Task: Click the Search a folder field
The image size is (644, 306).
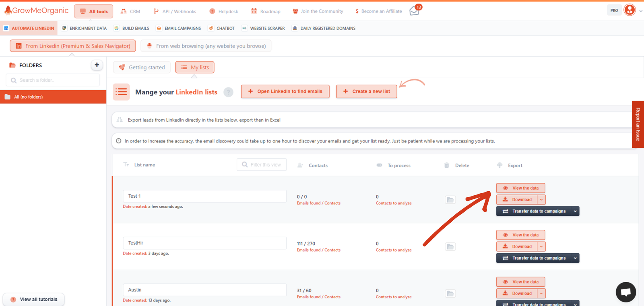Action: [x=53, y=80]
